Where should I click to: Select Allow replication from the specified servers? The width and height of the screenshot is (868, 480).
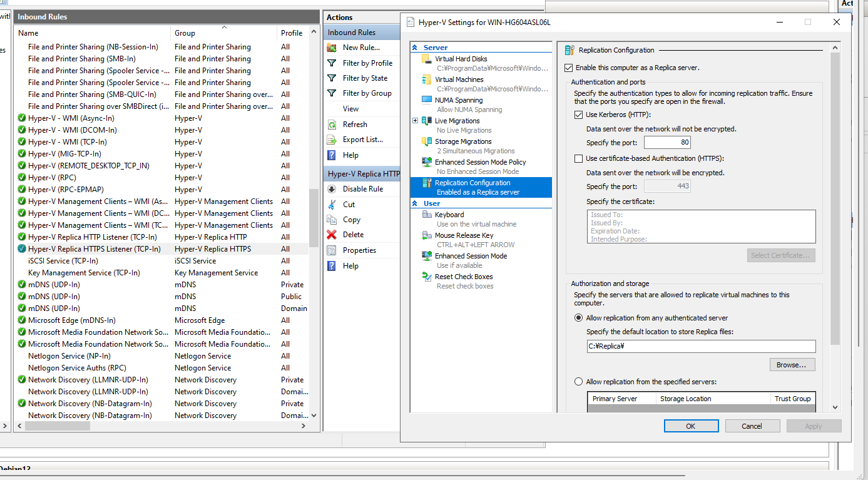point(578,382)
